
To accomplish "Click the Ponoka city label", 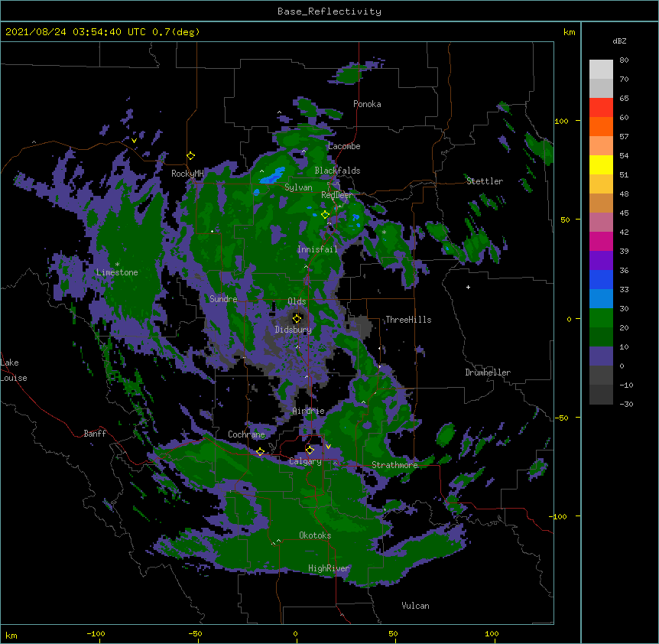I will pyautogui.click(x=367, y=104).
